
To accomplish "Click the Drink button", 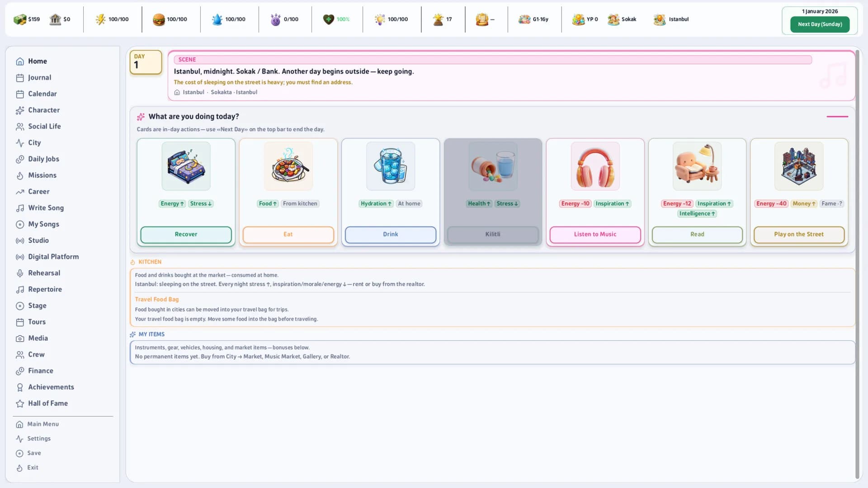I will pyautogui.click(x=391, y=235).
